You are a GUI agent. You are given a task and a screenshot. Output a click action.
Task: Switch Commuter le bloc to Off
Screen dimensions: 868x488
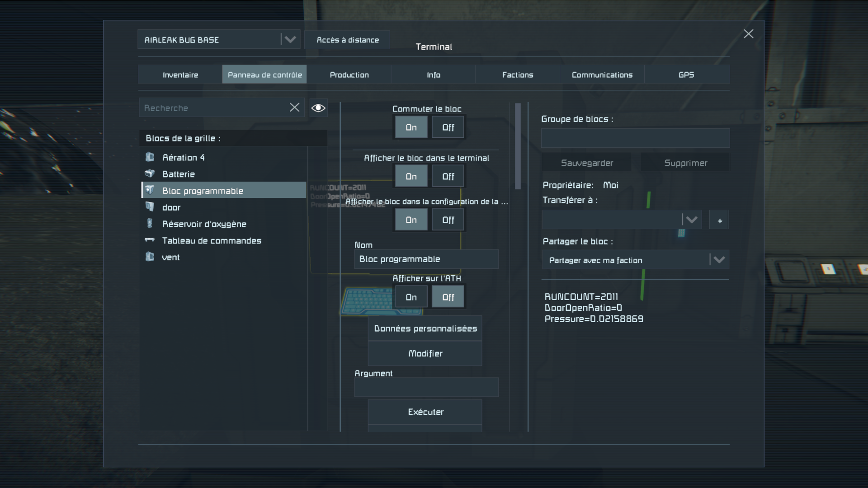[x=448, y=127]
